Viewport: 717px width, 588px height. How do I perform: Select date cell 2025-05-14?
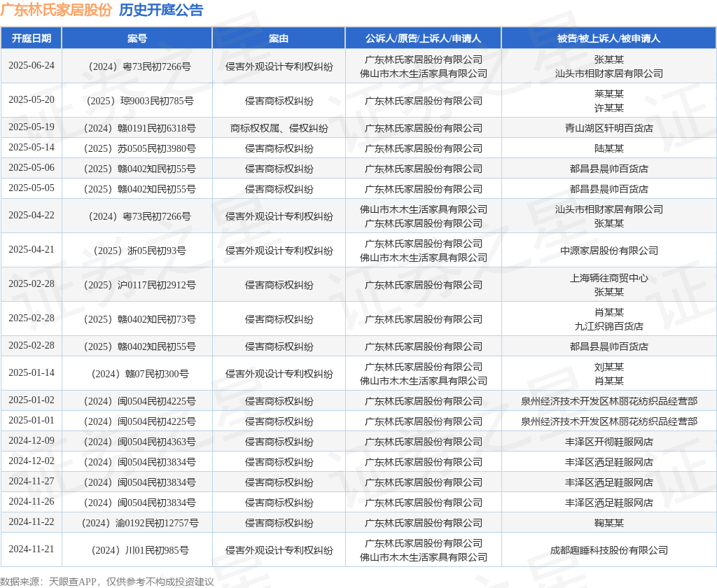31,148
